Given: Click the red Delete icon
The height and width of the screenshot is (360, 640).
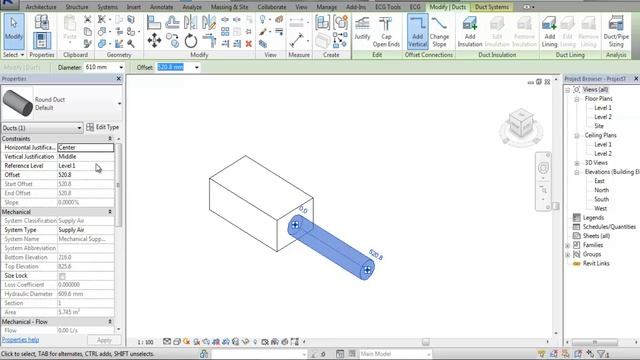Looking at the screenshot, I should coord(249,44).
